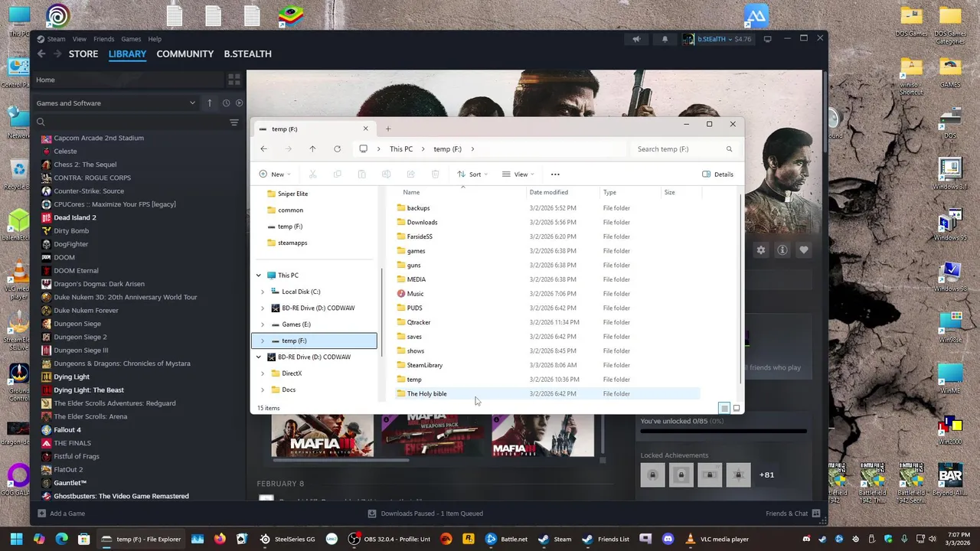Select DOOM Eternal in Steam library
The height and width of the screenshot is (551, 980).
pyautogui.click(x=76, y=270)
